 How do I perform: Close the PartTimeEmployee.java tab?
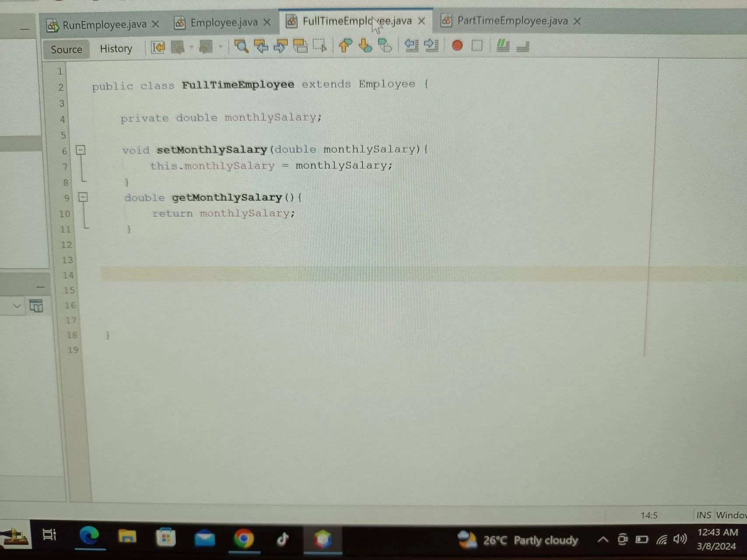click(x=577, y=21)
